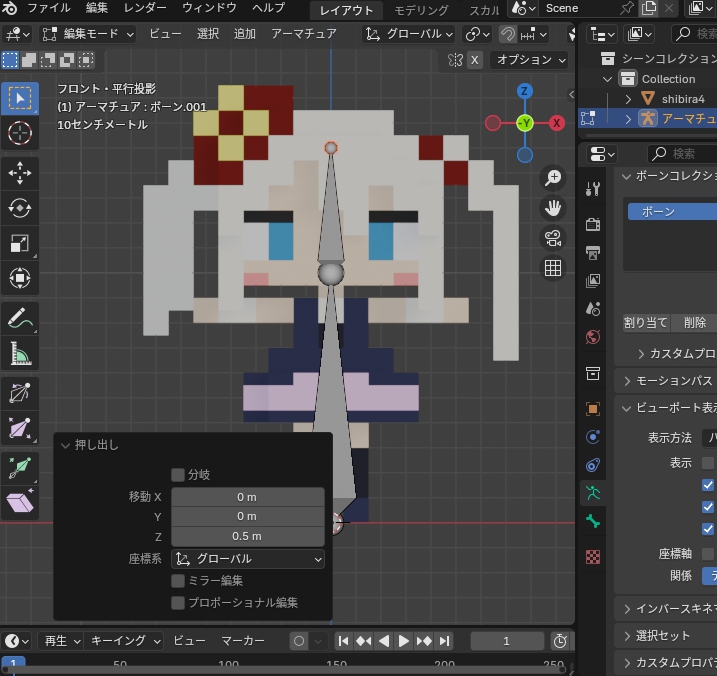Viewport: 717px width, 676px height.
Task: Choose the Measure tool
Action: point(20,354)
